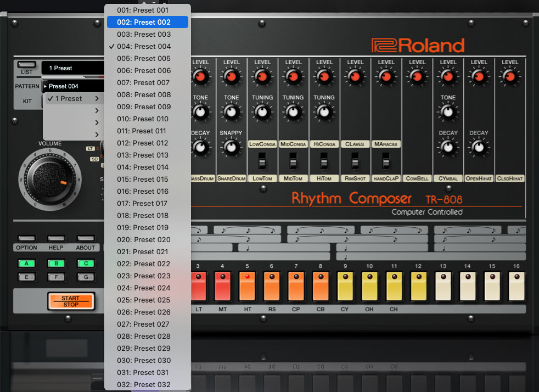Viewport: 539px width, 392px height.
Task: Click the Cymbal DECAY knob
Action: point(448,147)
